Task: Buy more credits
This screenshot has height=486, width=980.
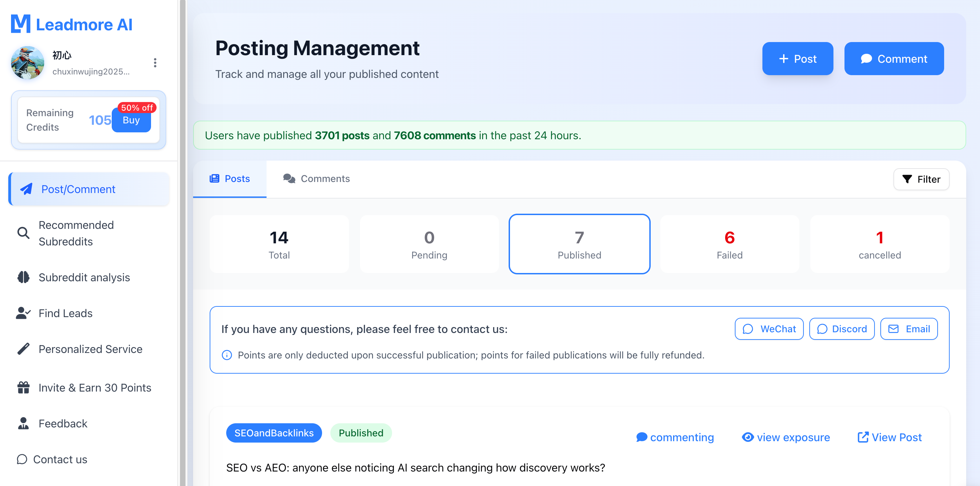Action: coord(131,120)
